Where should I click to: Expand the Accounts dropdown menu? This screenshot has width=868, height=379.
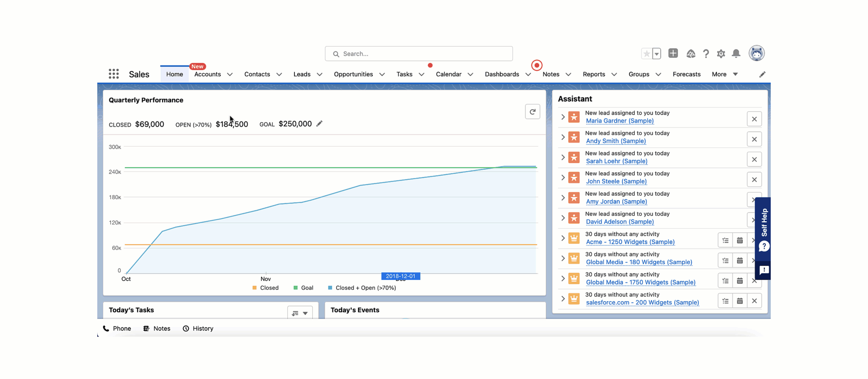coord(230,74)
